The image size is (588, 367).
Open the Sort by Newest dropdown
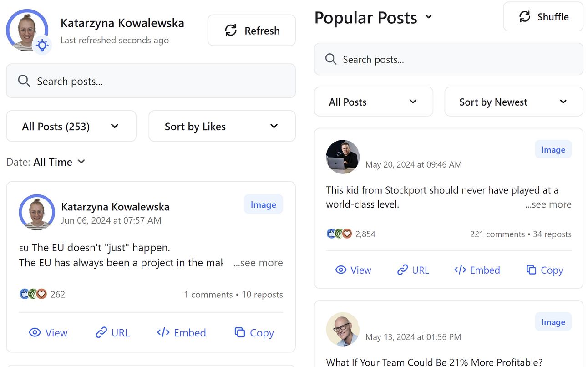click(x=513, y=102)
